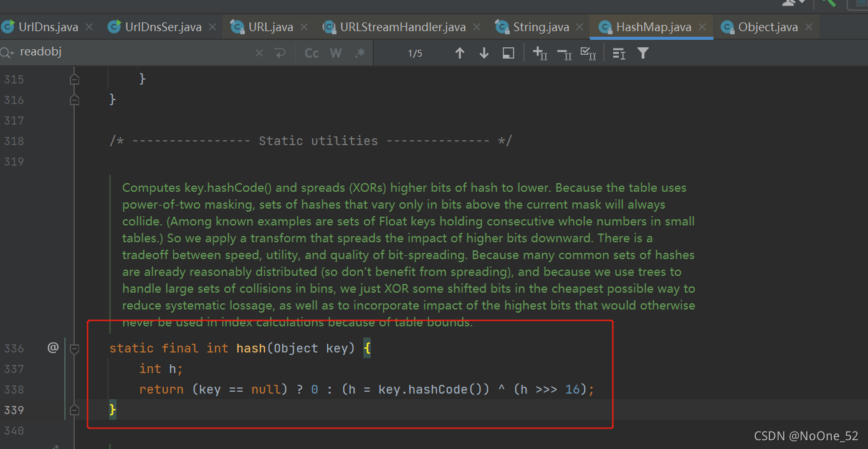868x449 pixels.
Task: Close the UrlDns.java tab
Action: coord(89,27)
